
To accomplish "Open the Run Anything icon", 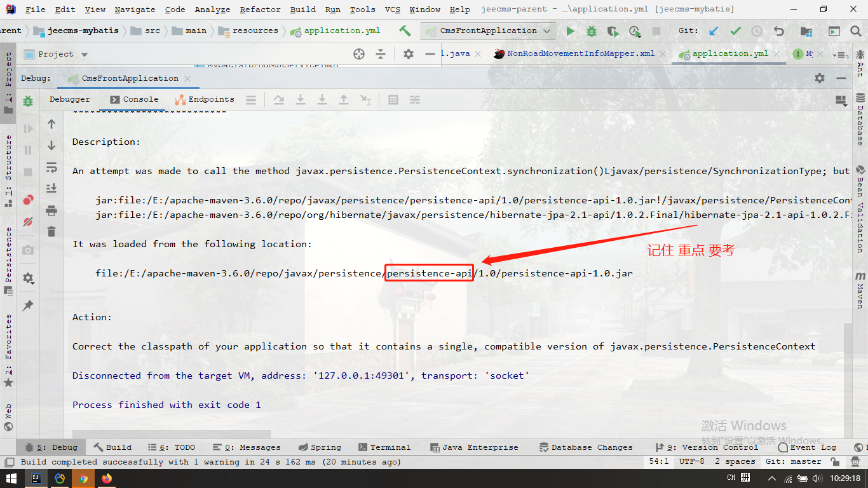I will 834,30.
